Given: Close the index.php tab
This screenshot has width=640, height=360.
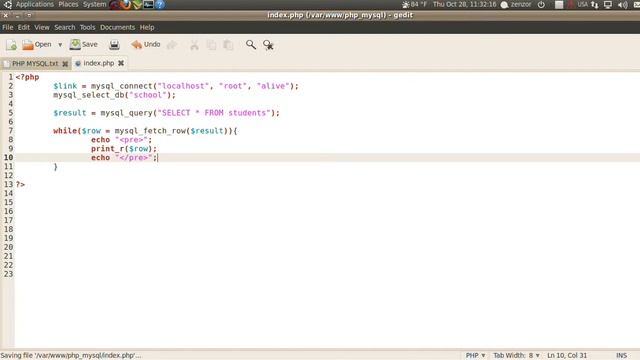Looking at the screenshot, I should [121, 63].
